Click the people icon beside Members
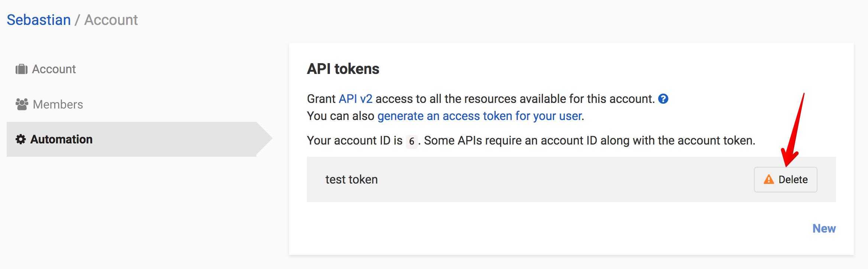The image size is (868, 269). click(x=22, y=104)
